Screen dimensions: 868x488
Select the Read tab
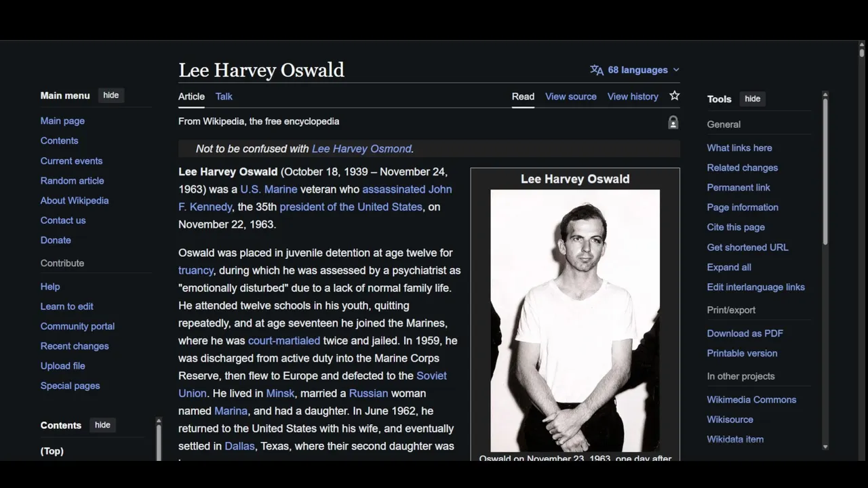(x=523, y=96)
